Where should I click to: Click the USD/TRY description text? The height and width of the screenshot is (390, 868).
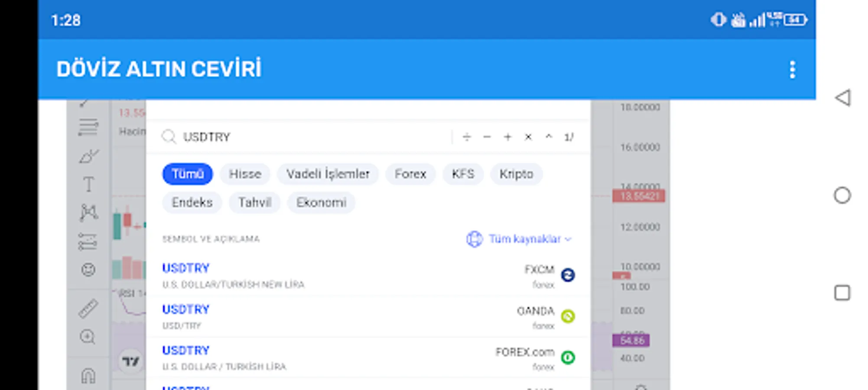(182, 326)
